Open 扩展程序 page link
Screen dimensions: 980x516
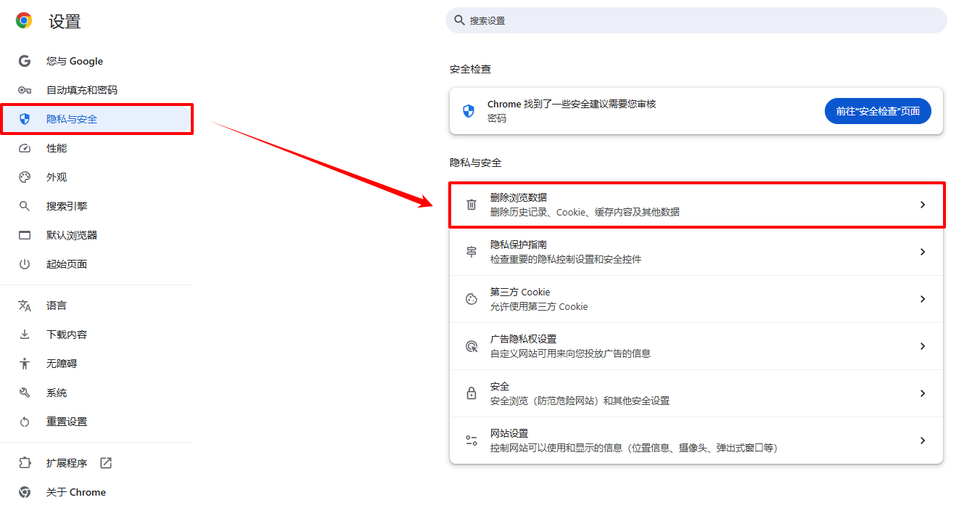(x=96, y=463)
